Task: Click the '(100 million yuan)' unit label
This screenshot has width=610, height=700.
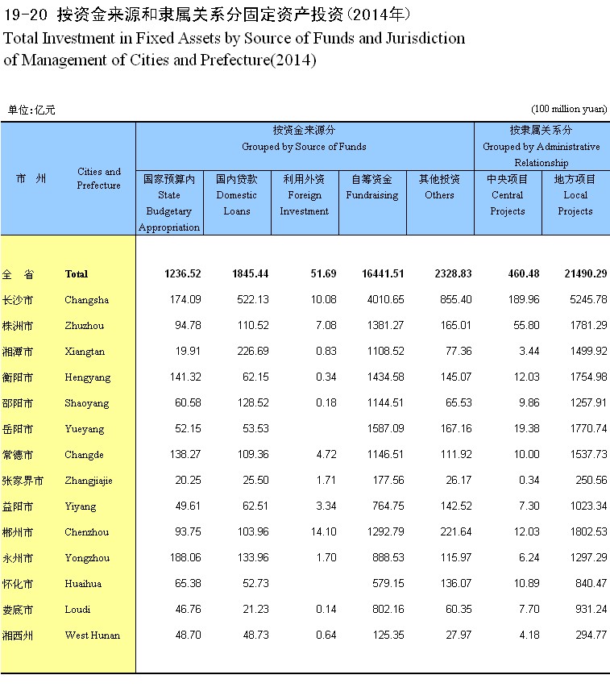Action: tap(569, 109)
